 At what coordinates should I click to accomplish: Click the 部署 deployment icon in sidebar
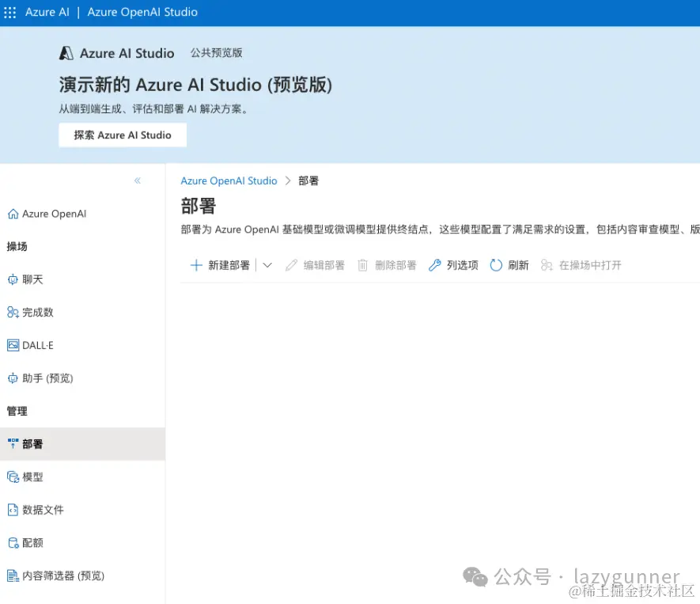(x=13, y=443)
